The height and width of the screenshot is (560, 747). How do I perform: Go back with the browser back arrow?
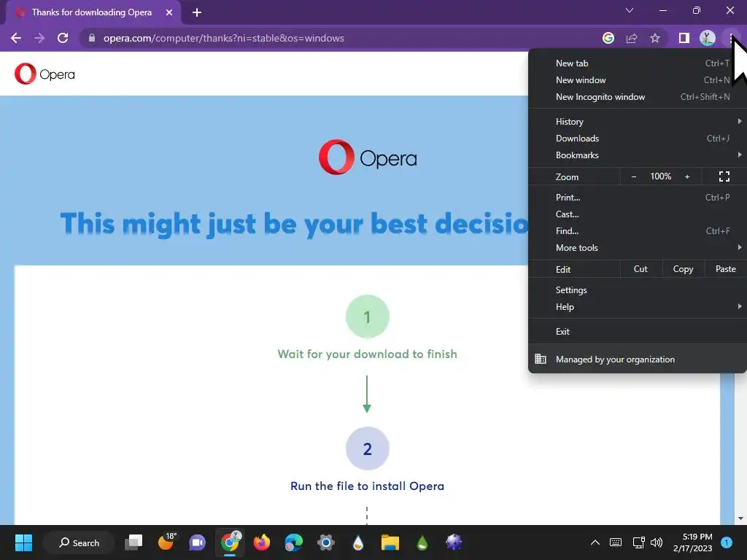click(x=16, y=38)
